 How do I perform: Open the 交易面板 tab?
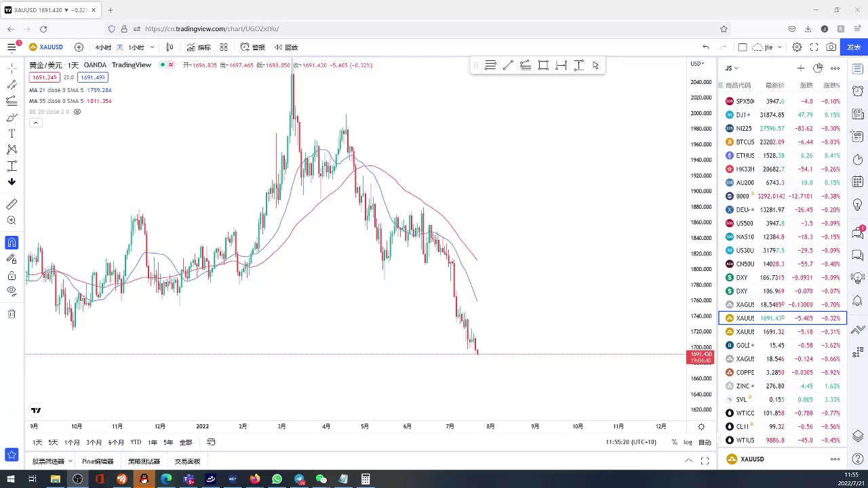pos(187,462)
